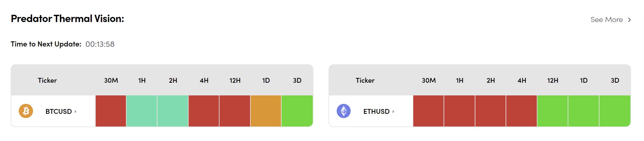Click the See More chevron arrow
Screen dimensions: 644x141
tap(629, 20)
